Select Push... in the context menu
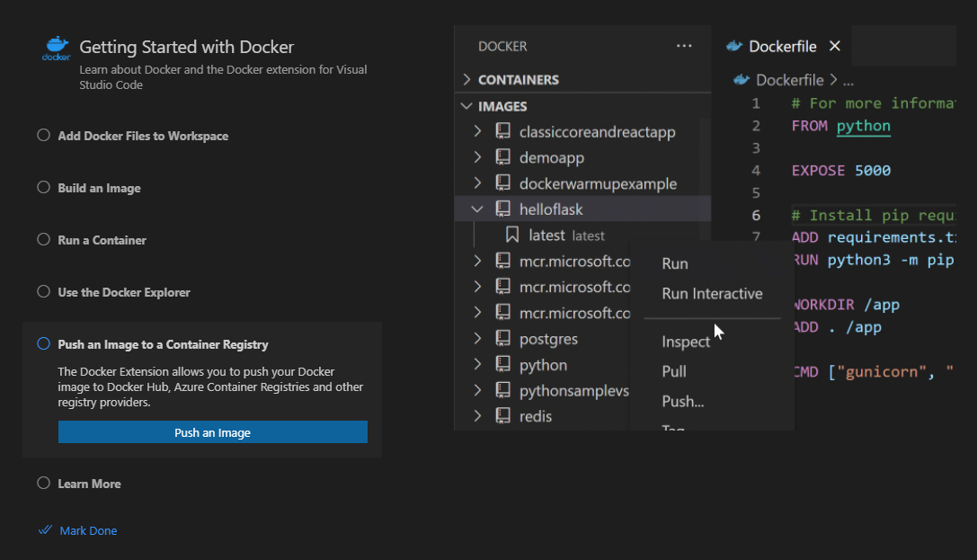 click(x=683, y=402)
